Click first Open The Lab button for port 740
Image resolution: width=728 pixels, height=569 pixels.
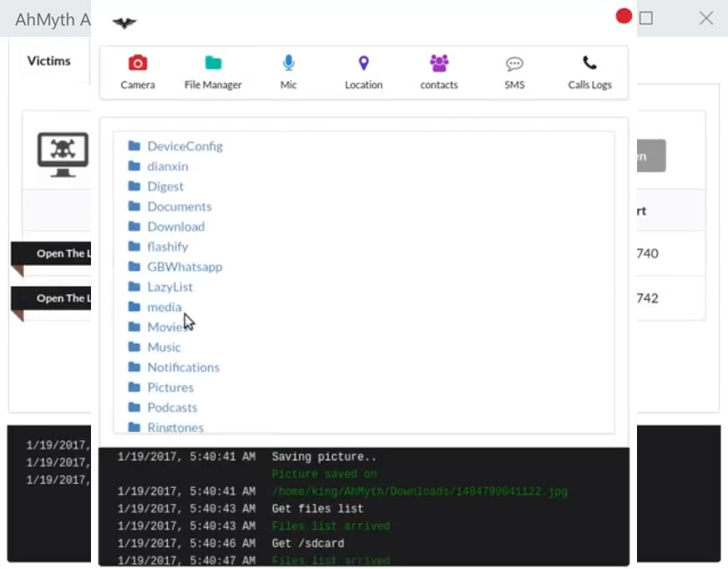pyautogui.click(x=51, y=254)
